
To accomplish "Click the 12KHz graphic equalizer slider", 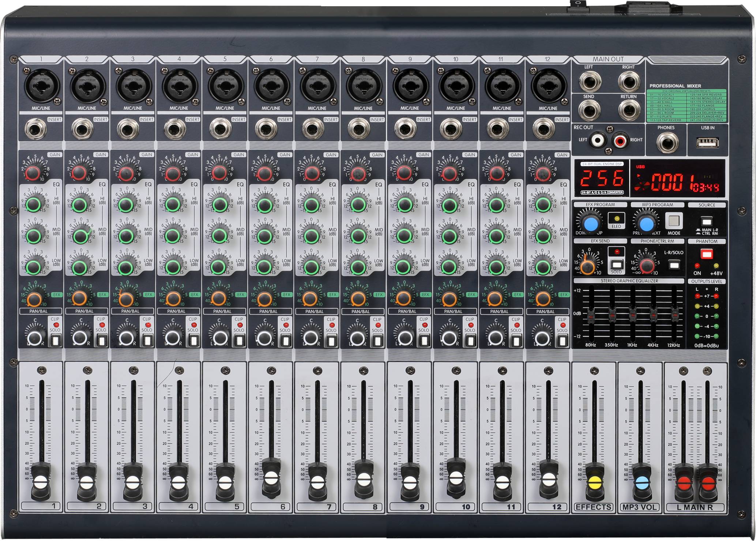I will click(x=674, y=315).
